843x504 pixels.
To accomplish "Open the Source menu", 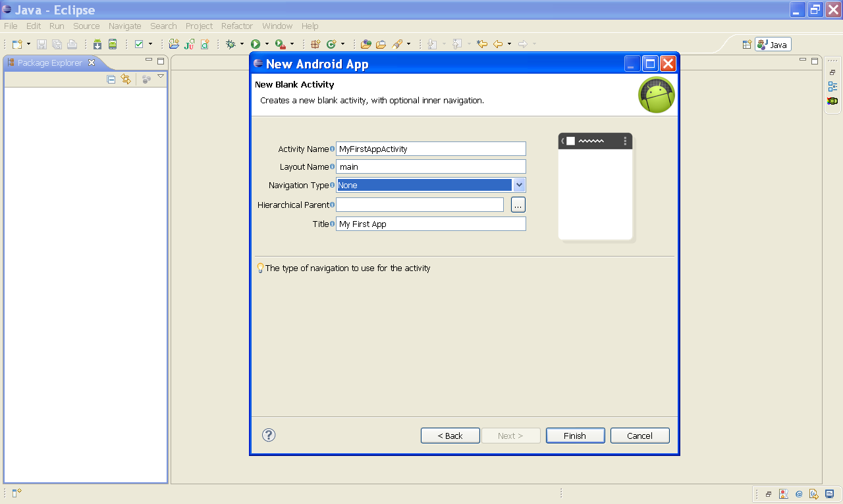I will pos(86,26).
